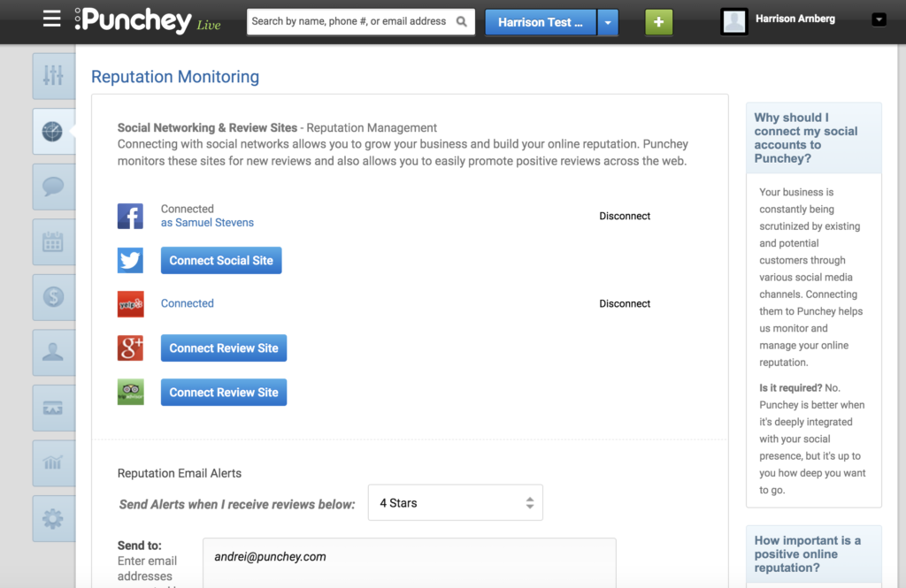Image resolution: width=906 pixels, height=588 pixels.
Task: Click the Google Plus icon
Action: point(131,347)
